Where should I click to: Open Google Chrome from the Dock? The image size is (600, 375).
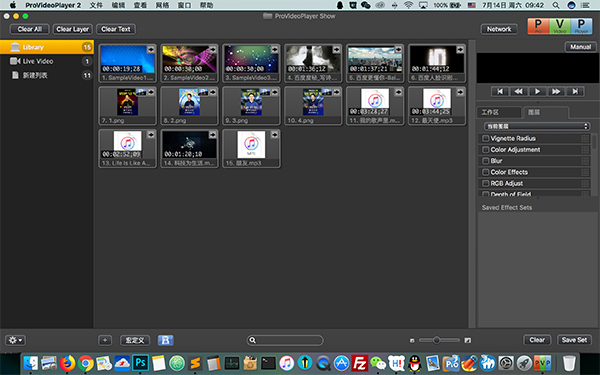86,363
